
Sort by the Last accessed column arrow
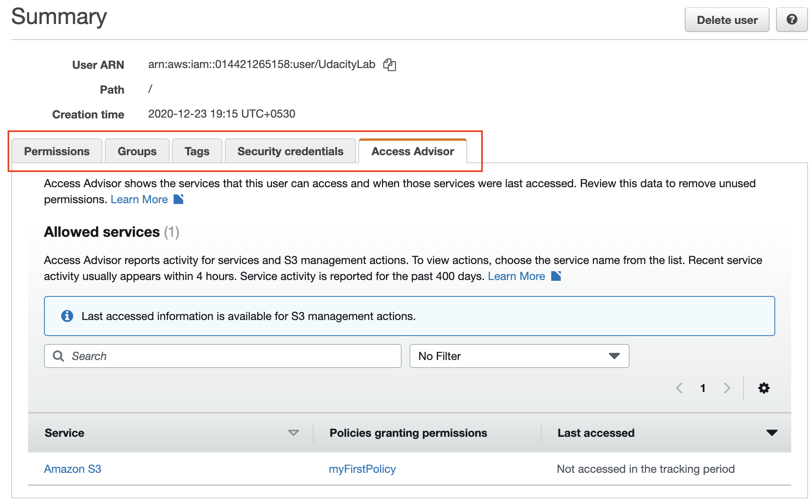[772, 433]
